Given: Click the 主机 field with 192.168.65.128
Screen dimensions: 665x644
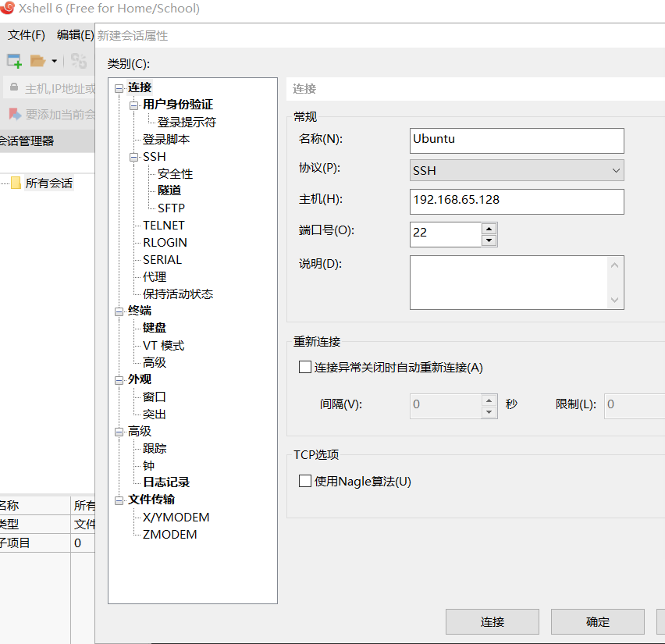Looking at the screenshot, I should click(x=517, y=201).
